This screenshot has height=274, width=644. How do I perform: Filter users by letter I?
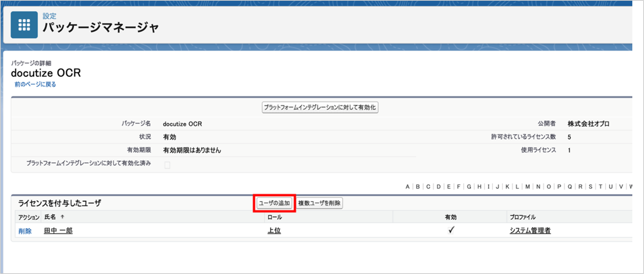click(x=489, y=187)
